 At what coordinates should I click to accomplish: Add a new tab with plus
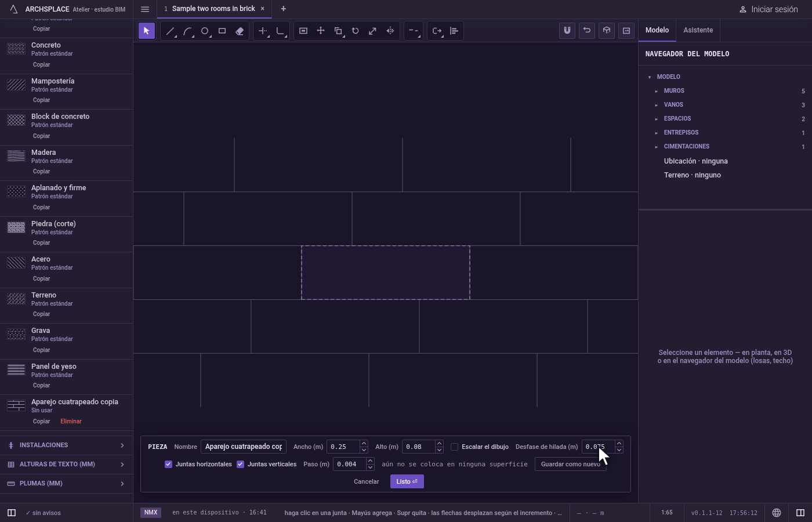click(284, 9)
